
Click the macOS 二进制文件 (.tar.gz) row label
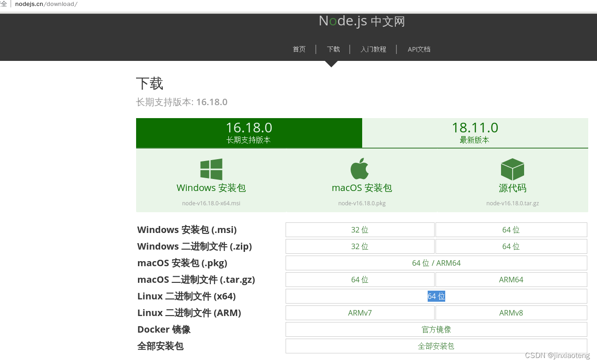pyautogui.click(x=196, y=280)
